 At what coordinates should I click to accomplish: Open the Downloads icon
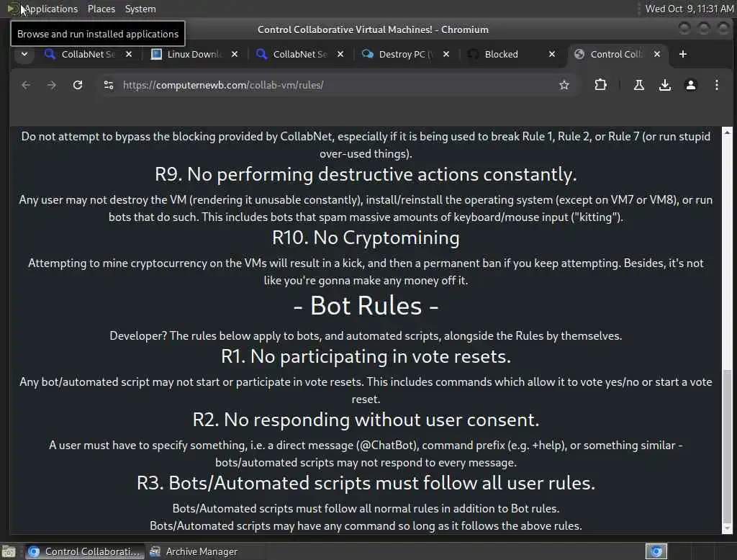[x=664, y=85]
